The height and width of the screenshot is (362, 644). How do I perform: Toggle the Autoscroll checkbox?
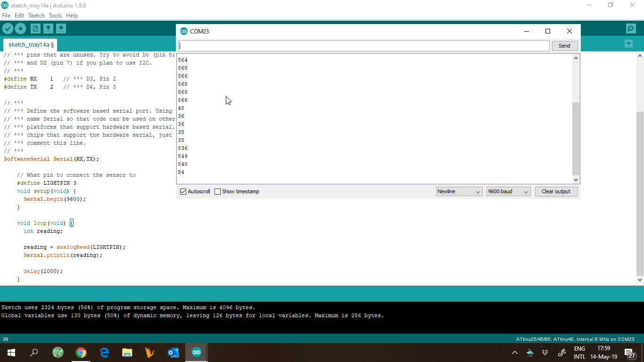[x=183, y=191]
